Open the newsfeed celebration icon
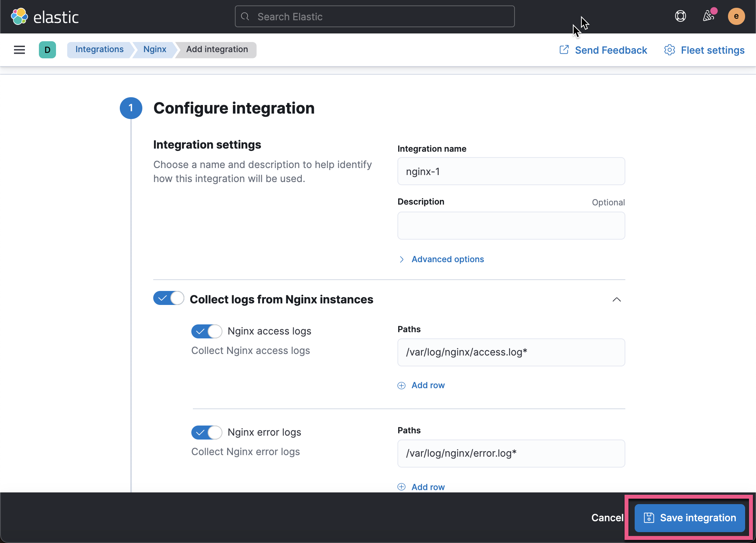Viewport: 756px width, 543px height. click(709, 16)
